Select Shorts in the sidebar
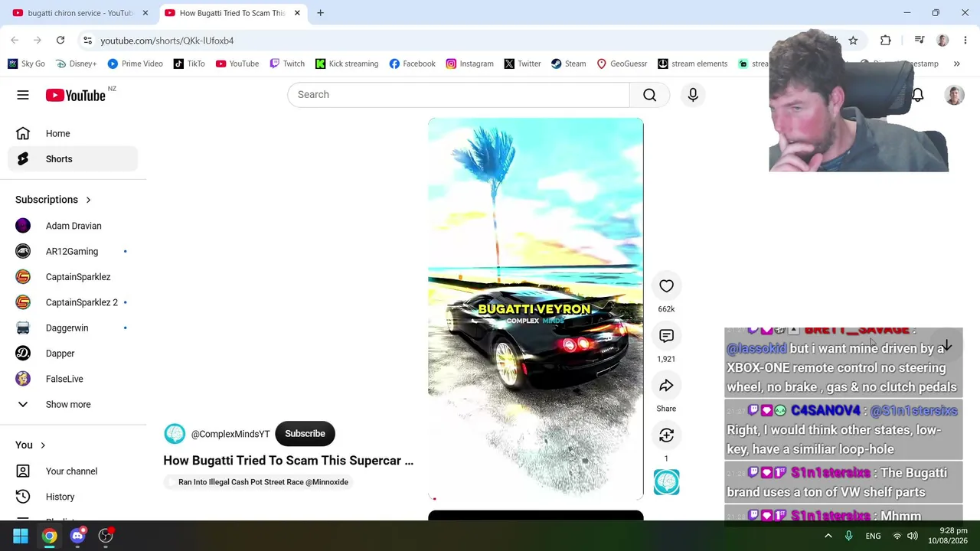The width and height of the screenshot is (980, 551). coord(73,159)
